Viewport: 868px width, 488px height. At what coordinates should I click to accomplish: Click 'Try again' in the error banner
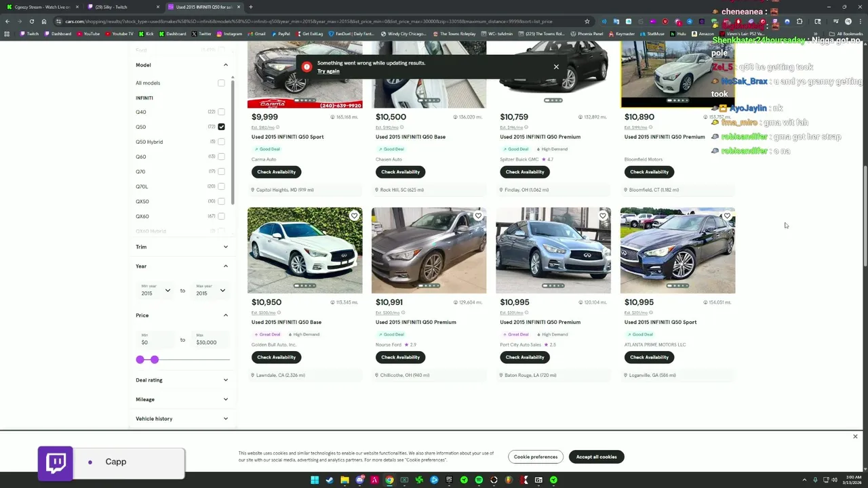click(328, 71)
